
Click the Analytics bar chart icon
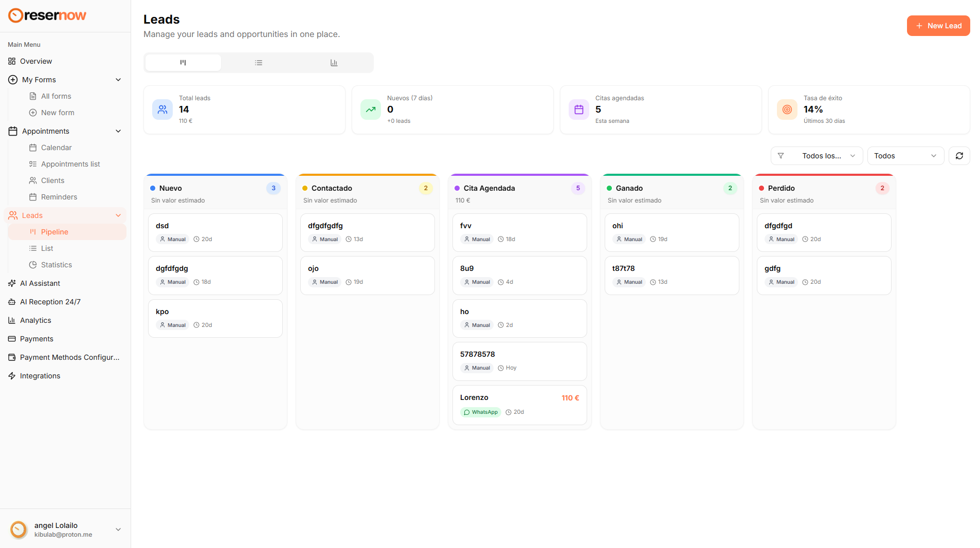12,320
